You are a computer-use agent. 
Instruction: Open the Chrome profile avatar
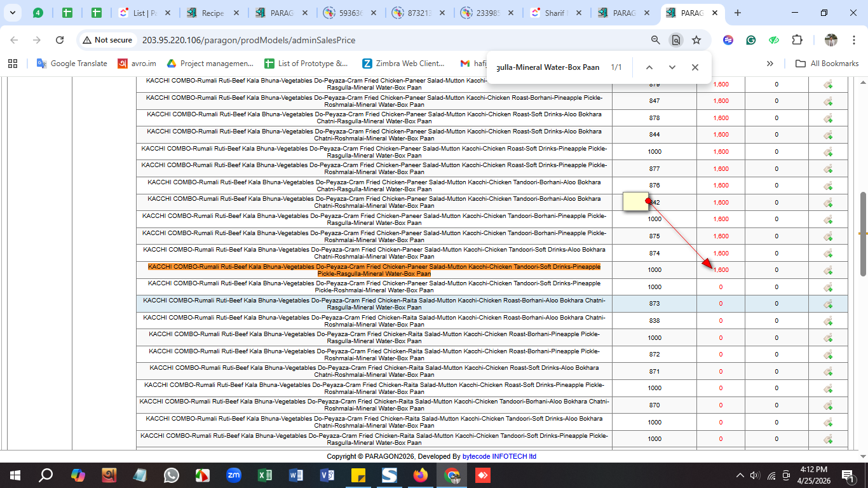click(831, 40)
